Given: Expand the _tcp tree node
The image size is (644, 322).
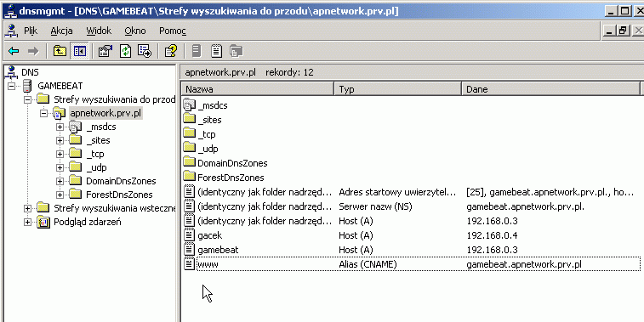Looking at the screenshot, I should 60,154.
